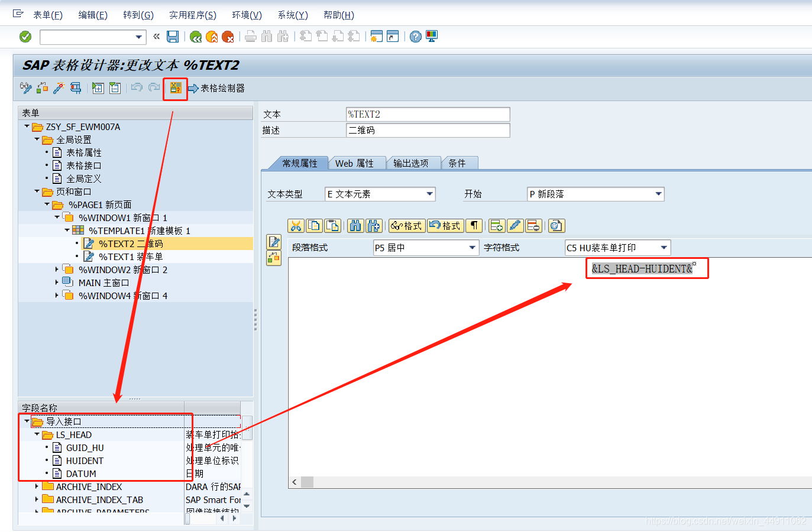Click the &LS_HEAD-HUIDENT& text in editor
This screenshot has width=812, height=532.
tap(642, 268)
